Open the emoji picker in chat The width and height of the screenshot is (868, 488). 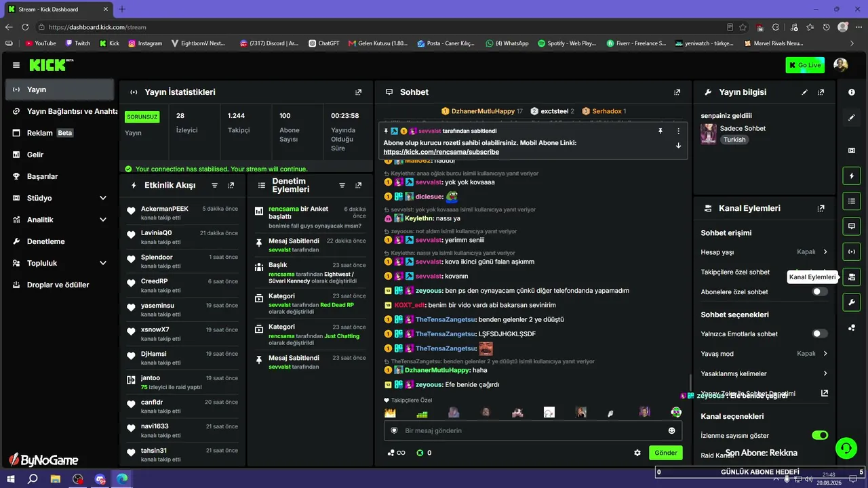tap(672, 430)
